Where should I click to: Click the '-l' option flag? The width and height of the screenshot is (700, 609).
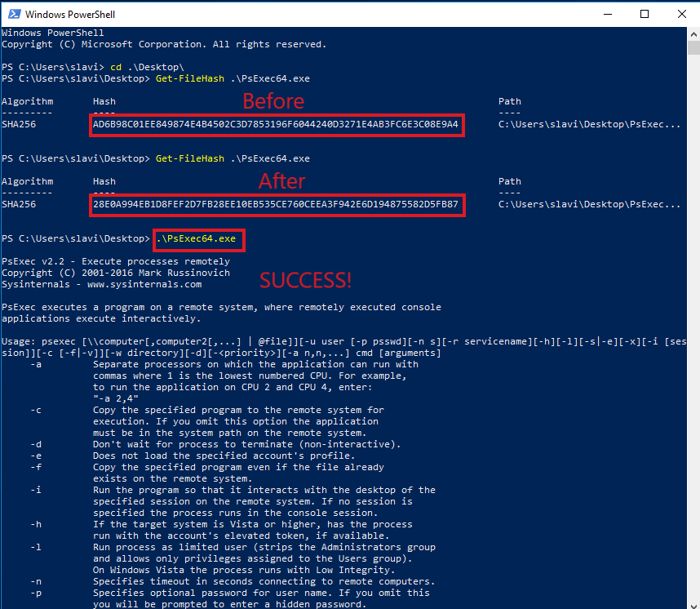36,547
